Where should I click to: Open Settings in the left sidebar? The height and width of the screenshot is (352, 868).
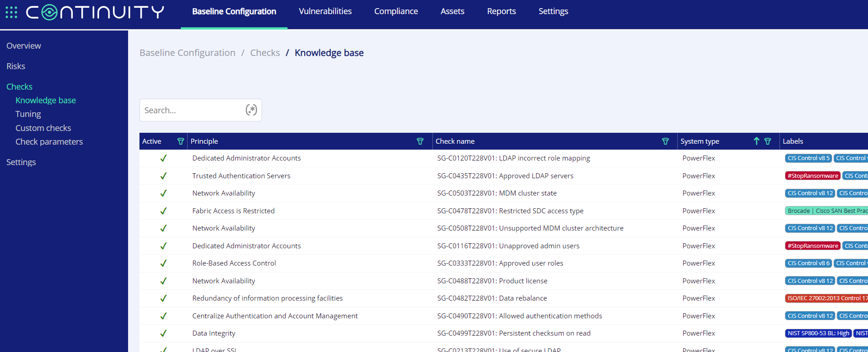(x=21, y=162)
